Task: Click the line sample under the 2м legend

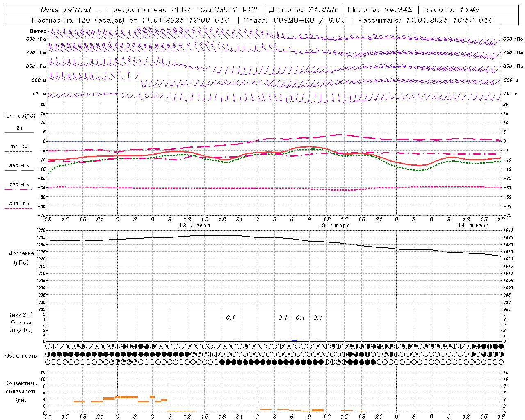Action: pyautogui.click(x=19, y=133)
